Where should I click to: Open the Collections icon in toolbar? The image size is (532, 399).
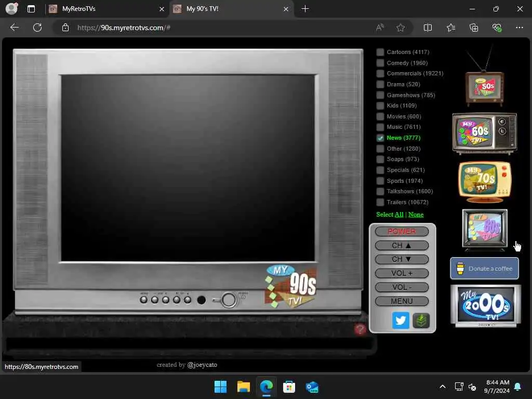(474, 28)
